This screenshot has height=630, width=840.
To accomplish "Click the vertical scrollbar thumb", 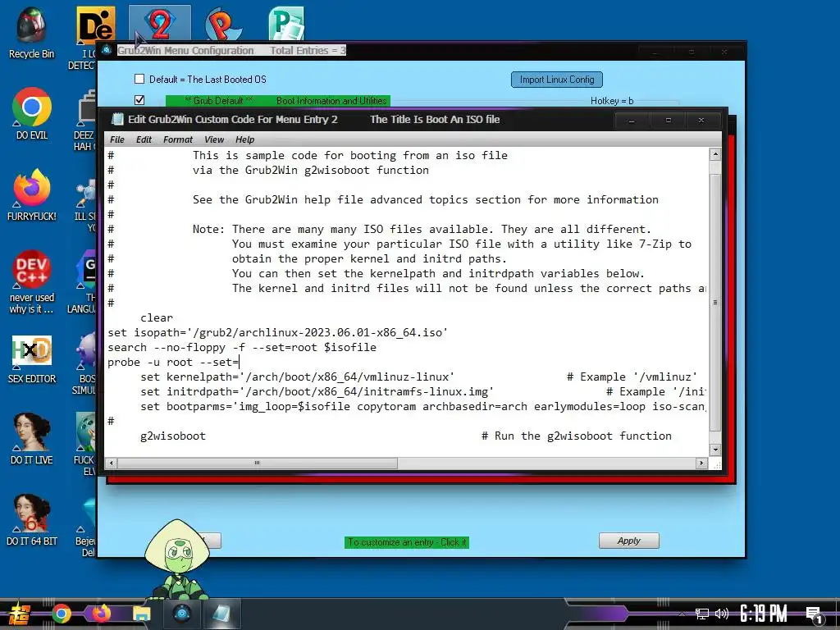I will [x=714, y=303].
